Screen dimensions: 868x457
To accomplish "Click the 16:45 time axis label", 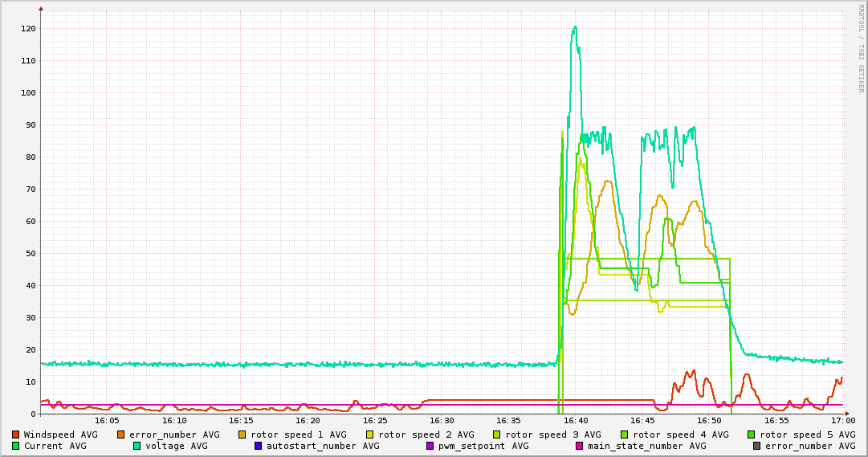I will point(642,421).
